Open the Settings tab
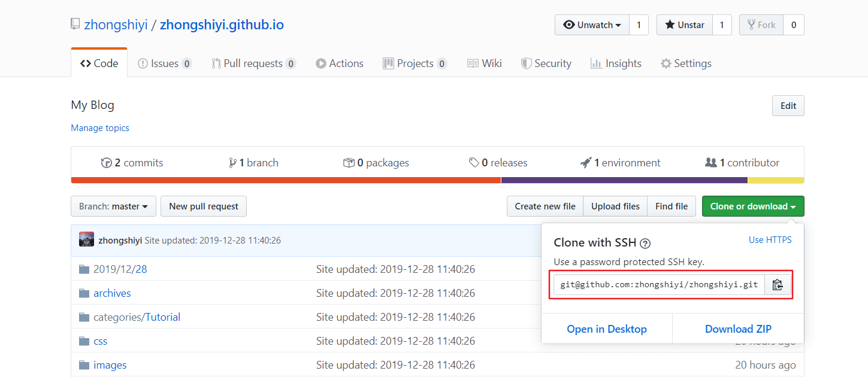The height and width of the screenshot is (377, 868). [x=686, y=63]
